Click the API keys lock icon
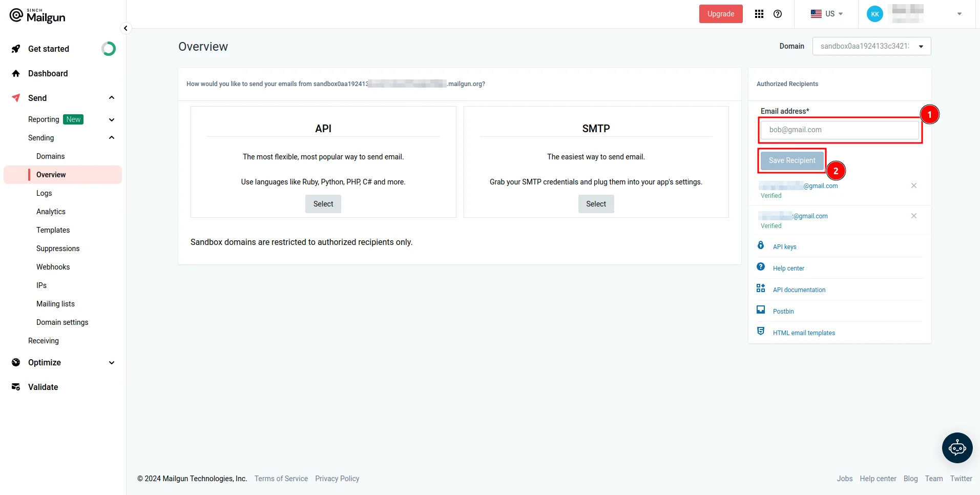The width and height of the screenshot is (980, 495). click(x=761, y=245)
